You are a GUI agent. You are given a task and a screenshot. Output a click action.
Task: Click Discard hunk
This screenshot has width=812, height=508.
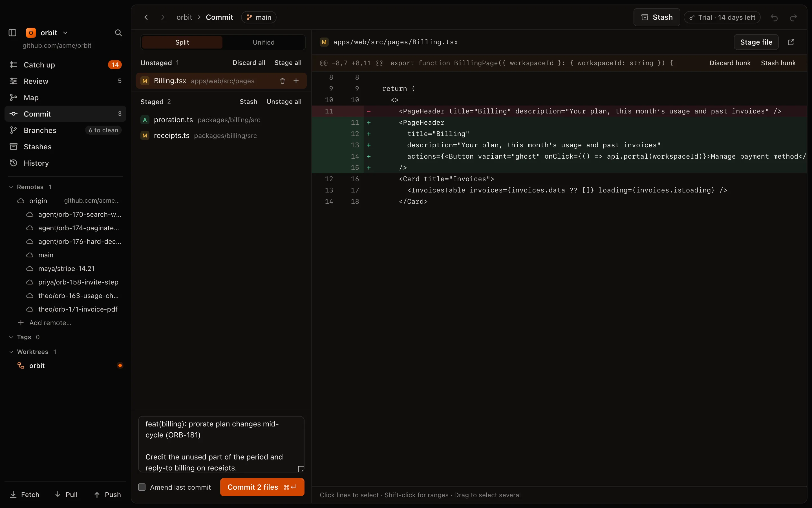pyautogui.click(x=730, y=63)
